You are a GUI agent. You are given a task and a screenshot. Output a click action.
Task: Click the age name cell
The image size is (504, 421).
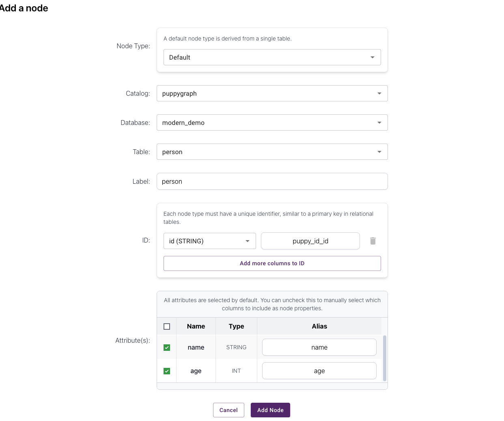point(196,371)
